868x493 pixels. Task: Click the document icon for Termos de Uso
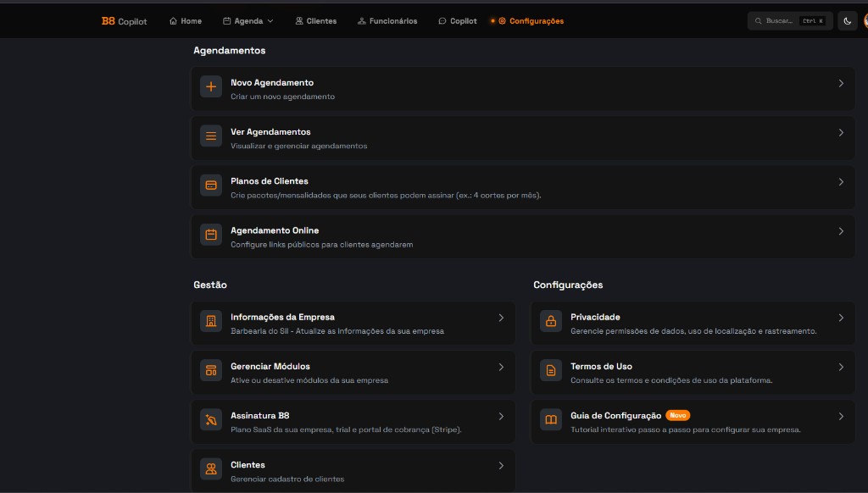tap(551, 372)
